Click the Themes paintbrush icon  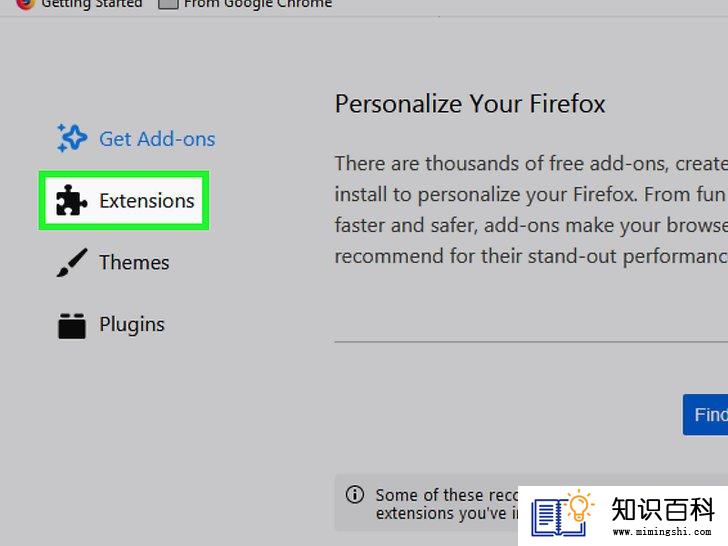(72, 262)
